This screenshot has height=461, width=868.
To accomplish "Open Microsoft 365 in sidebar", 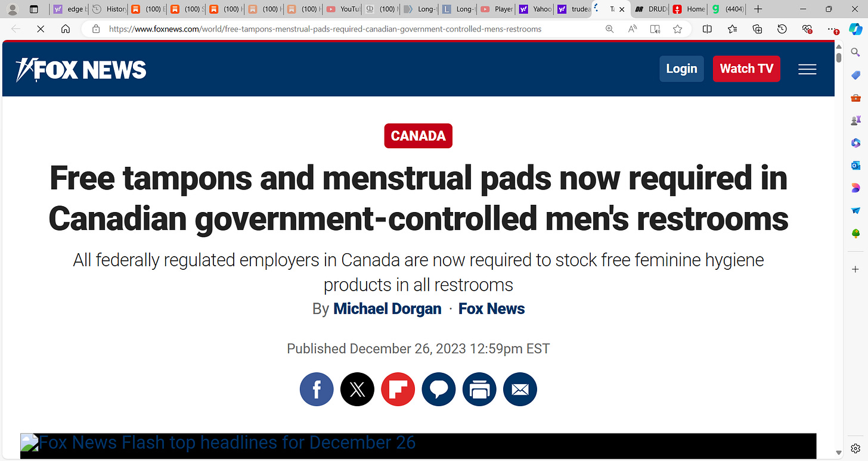I will [855, 143].
